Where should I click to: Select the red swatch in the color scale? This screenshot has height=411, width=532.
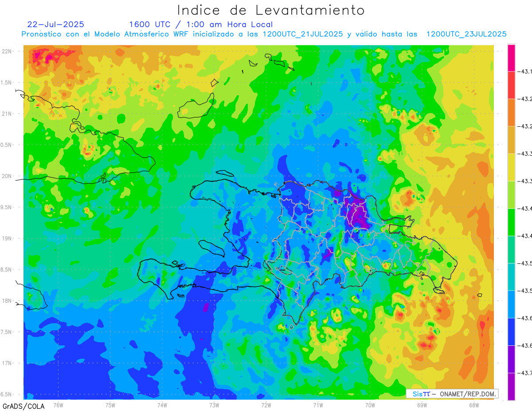(511, 85)
